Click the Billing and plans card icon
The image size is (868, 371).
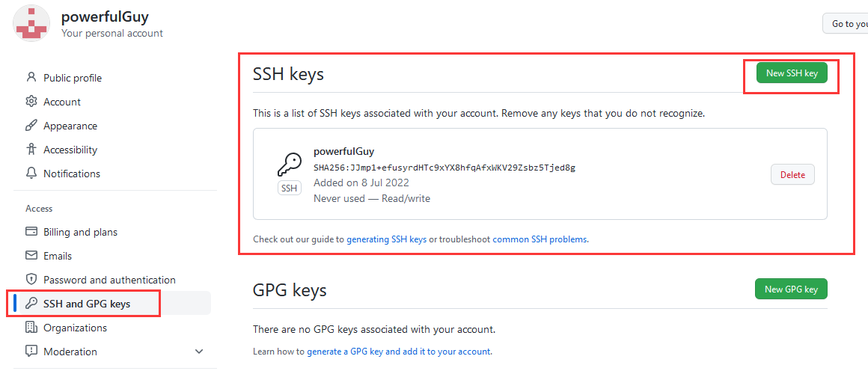tap(31, 232)
